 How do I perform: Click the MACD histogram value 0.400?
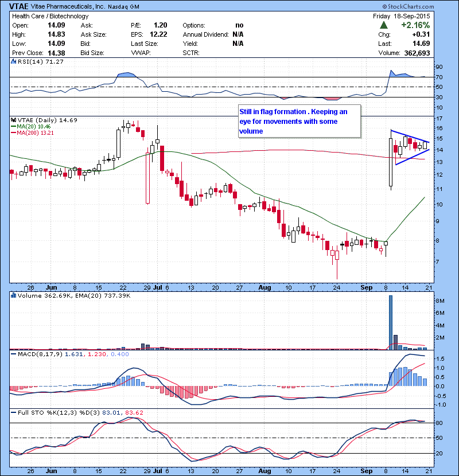click(x=120, y=354)
